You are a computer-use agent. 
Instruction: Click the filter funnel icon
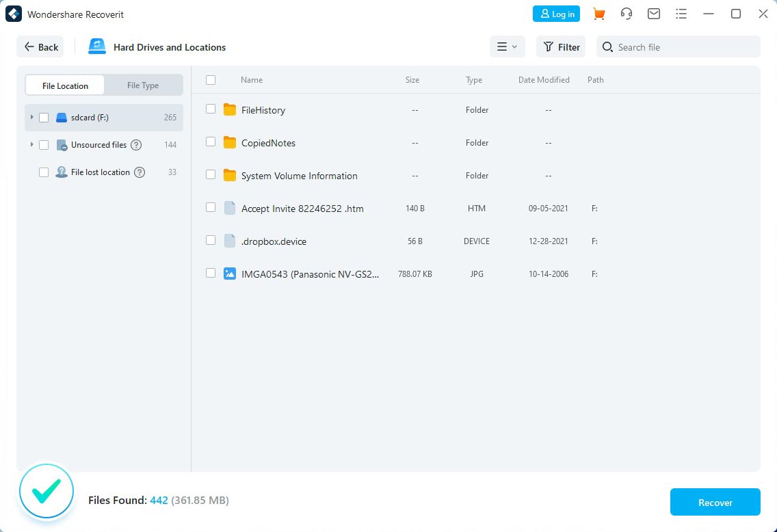click(x=548, y=46)
